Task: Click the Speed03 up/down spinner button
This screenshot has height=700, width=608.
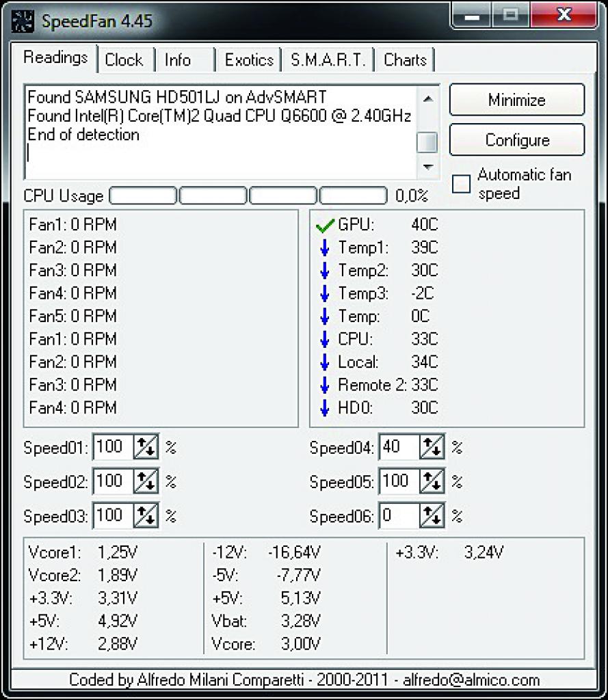Action: point(146,515)
